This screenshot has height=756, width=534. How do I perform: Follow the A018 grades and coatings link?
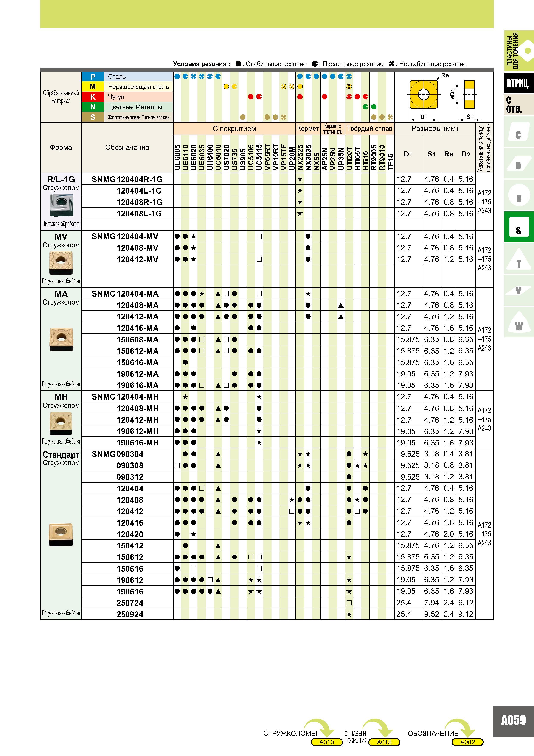pos(384,742)
